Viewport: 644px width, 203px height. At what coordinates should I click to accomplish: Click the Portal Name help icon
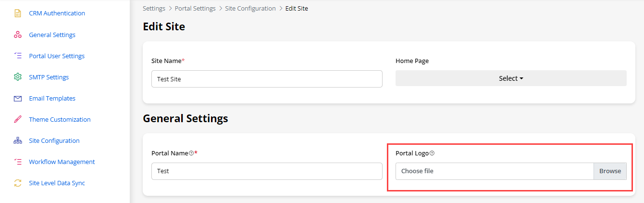coord(191,153)
